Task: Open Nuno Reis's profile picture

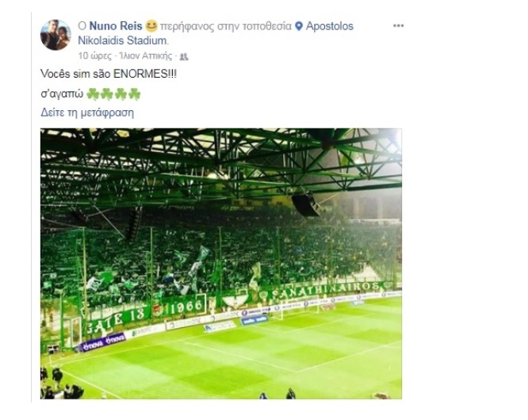Action: click(x=55, y=35)
